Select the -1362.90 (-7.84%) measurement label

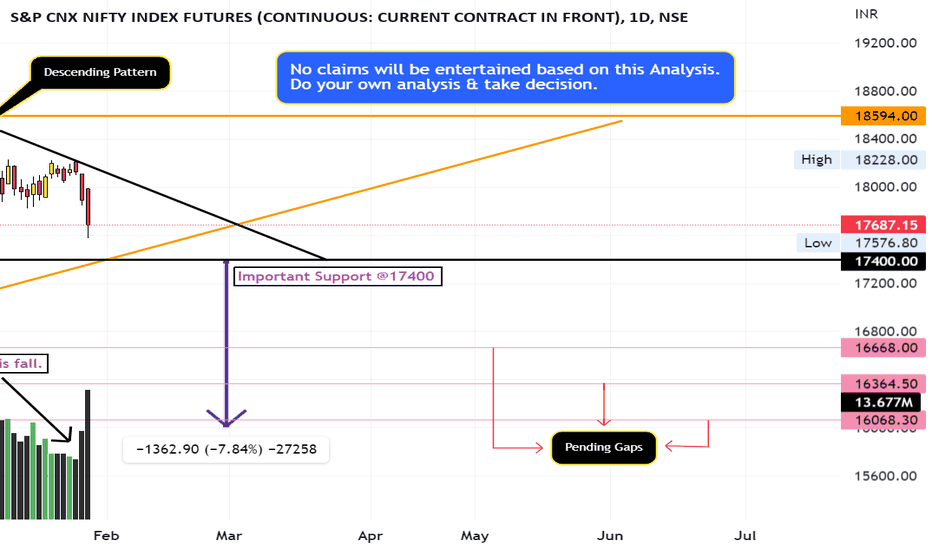tap(226, 449)
